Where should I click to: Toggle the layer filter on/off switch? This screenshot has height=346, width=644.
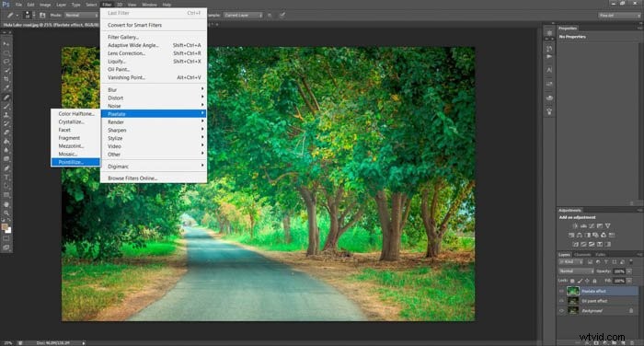tap(631, 261)
